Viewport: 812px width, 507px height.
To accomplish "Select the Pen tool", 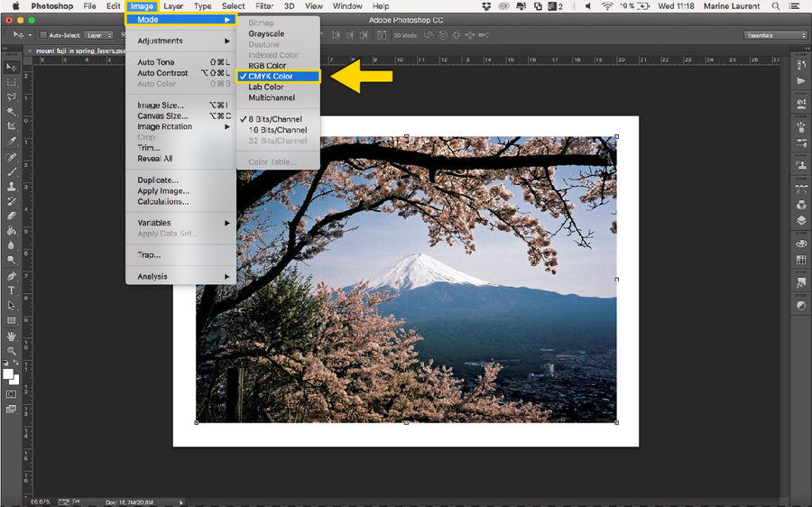I will coord(11,275).
